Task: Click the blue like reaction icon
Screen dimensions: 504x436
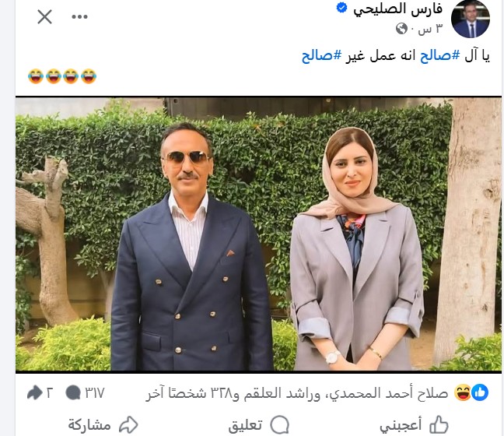Action: coord(480,393)
